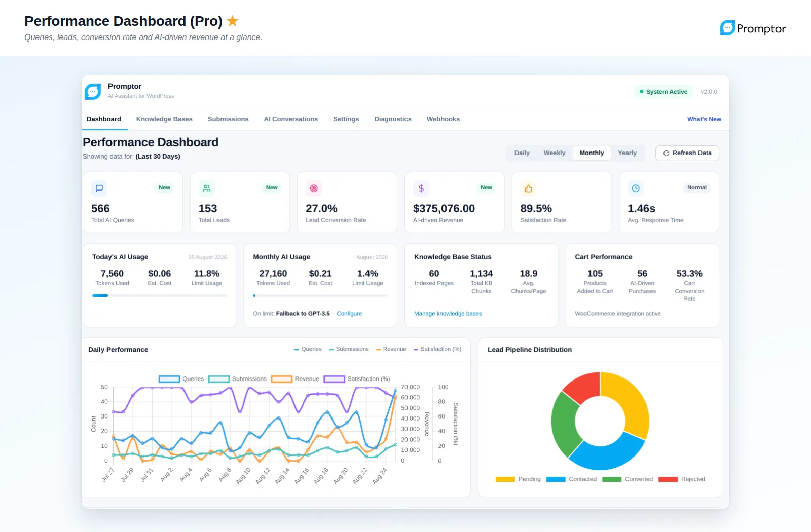The width and height of the screenshot is (811, 532).
Task: Select the Yearly time range
Action: point(627,153)
